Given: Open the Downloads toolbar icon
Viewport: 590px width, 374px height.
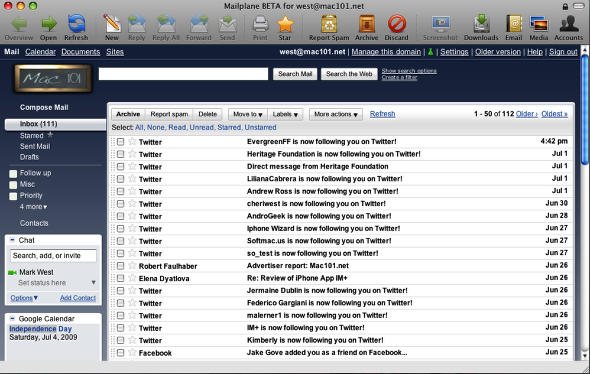Looking at the screenshot, I should pyautogui.click(x=481, y=24).
